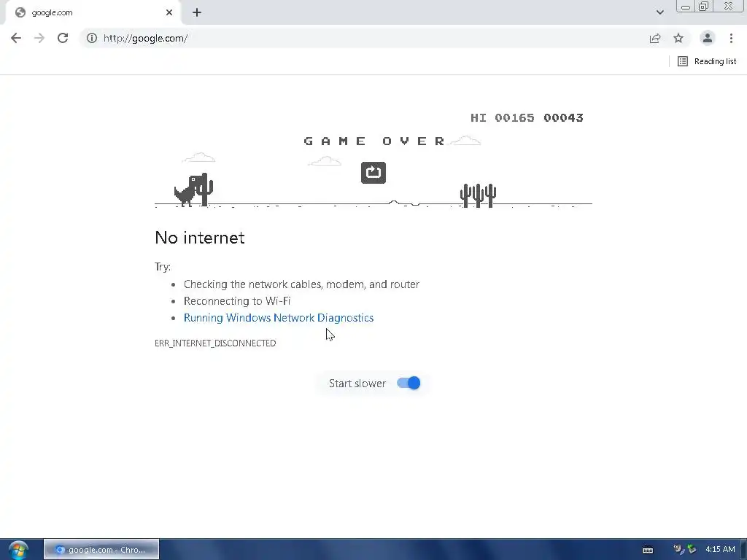Open a new tab
747x560 pixels.
tap(197, 12)
